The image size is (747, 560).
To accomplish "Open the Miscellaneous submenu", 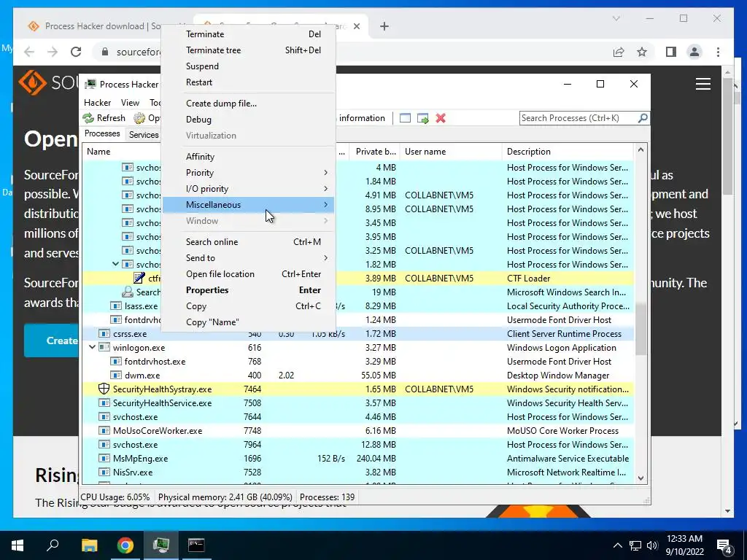I will pos(248,205).
